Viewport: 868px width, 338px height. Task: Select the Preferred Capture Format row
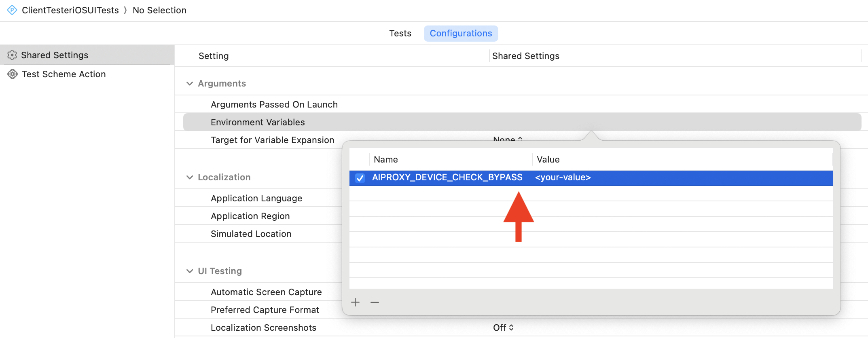tap(265, 310)
